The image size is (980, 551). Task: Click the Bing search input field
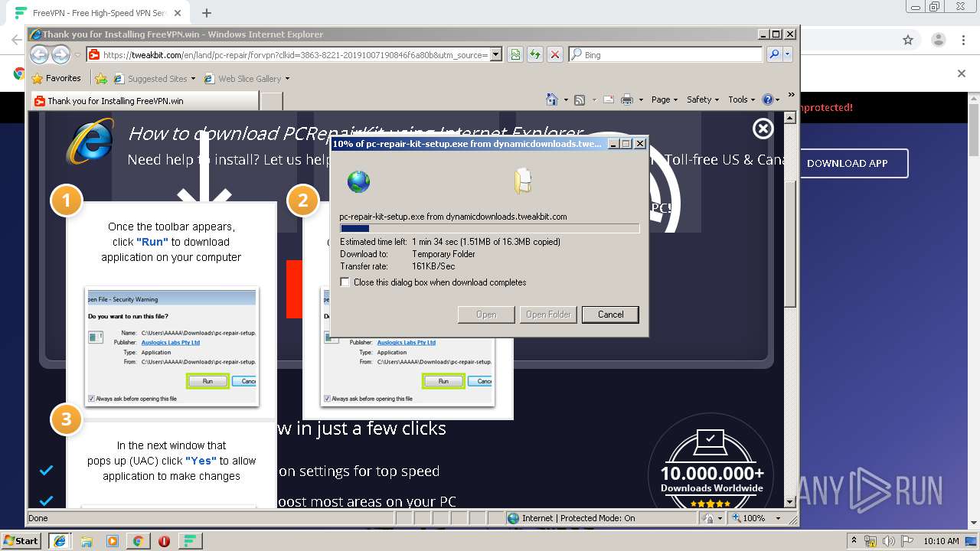[665, 54]
